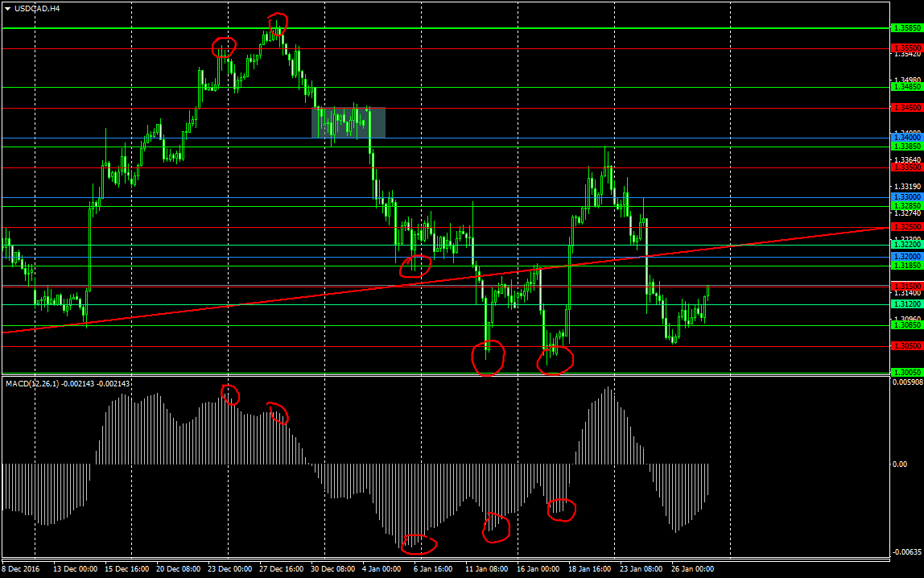
Task: Click the 30 Dec 08:00 time label
Action: (x=333, y=569)
